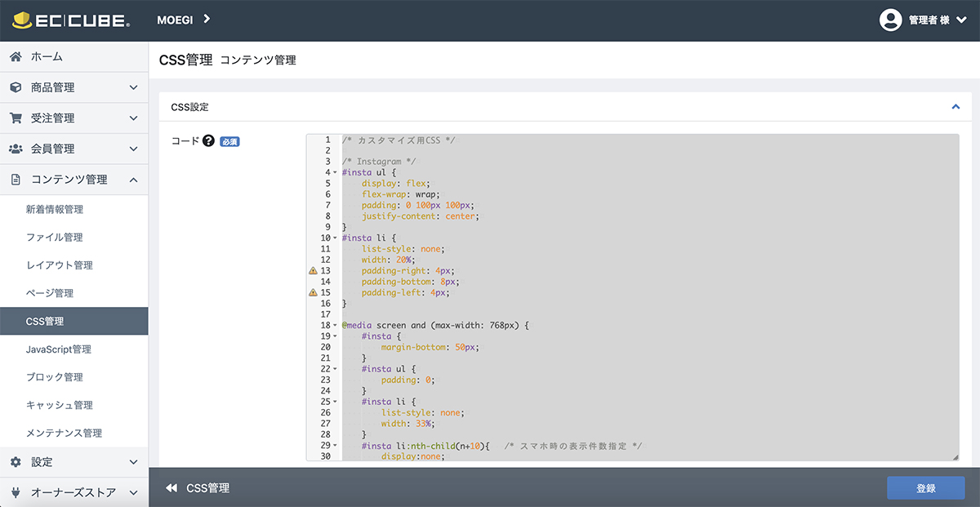The height and width of the screenshot is (507, 980).
Task: Expand the オーナーズストア menu chevron
Action: click(134, 492)
